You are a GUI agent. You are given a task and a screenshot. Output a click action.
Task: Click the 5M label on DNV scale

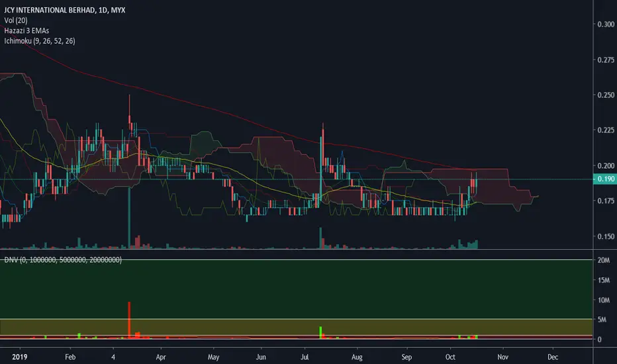click(602, 320)
